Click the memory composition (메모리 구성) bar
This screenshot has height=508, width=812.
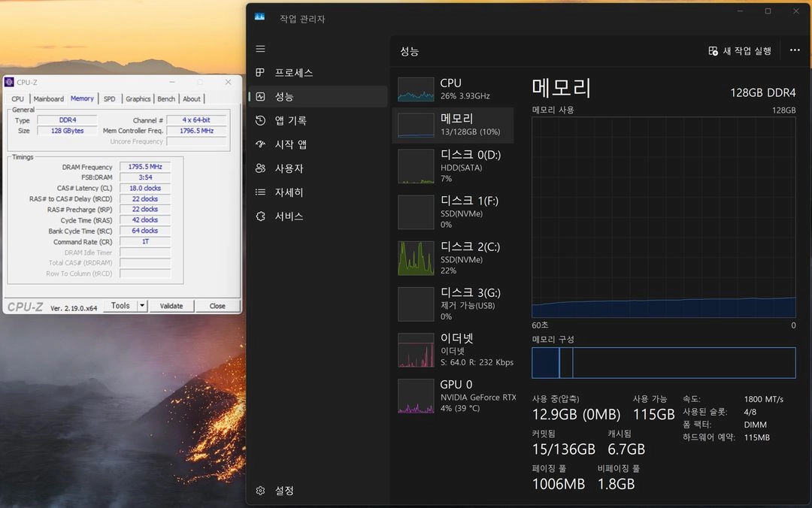663,362
